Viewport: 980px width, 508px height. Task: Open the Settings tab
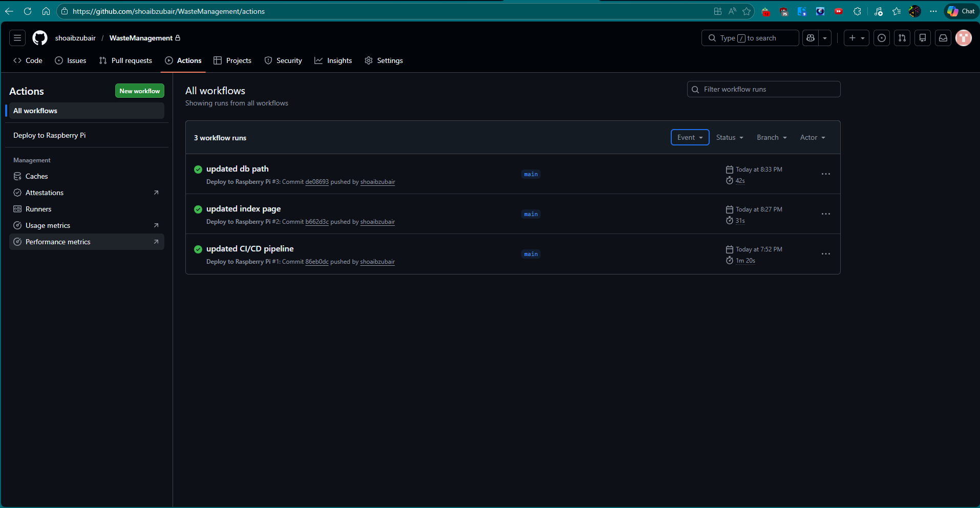click(x=384, y=60)
